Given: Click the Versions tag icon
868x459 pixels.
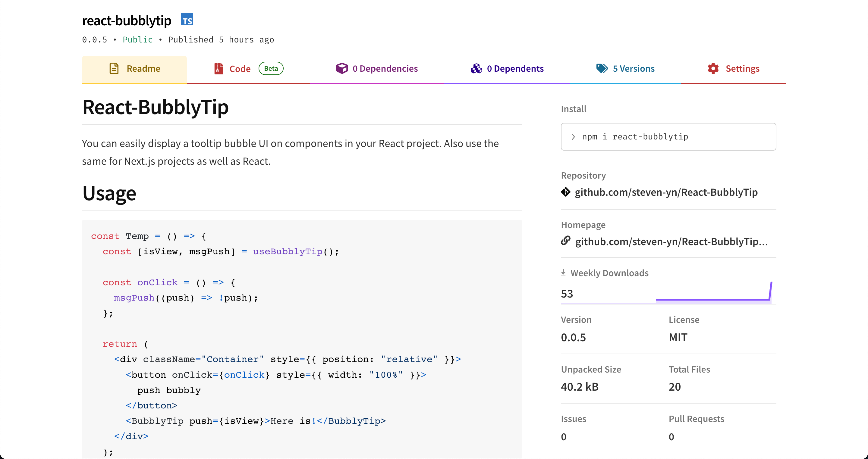Looking at the screenshot, I should (x=602, y=68).
